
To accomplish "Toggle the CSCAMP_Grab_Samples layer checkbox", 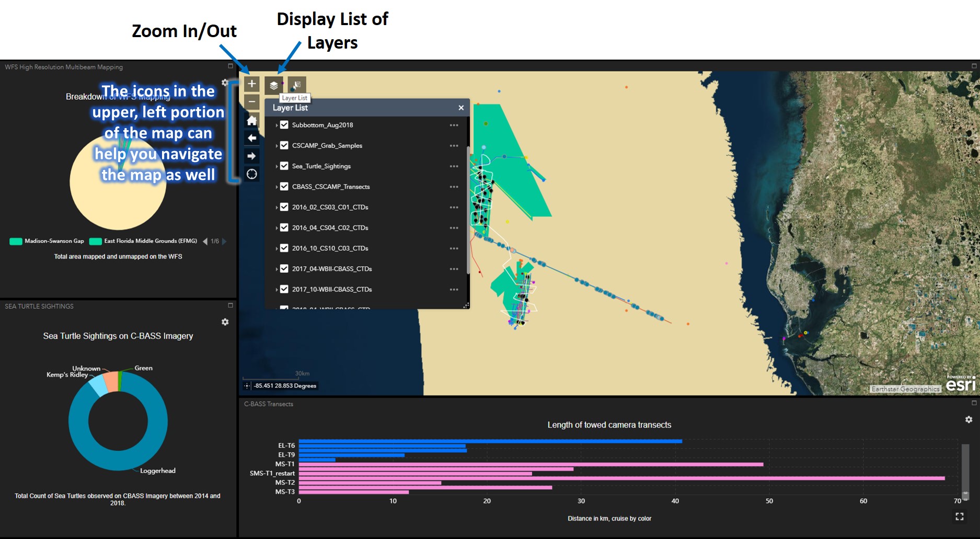I will [x=284, y=145].
